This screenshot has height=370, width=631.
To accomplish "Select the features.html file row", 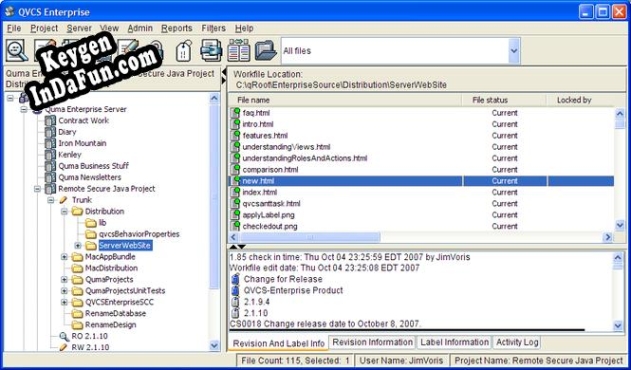I will (x=421, y=136).
